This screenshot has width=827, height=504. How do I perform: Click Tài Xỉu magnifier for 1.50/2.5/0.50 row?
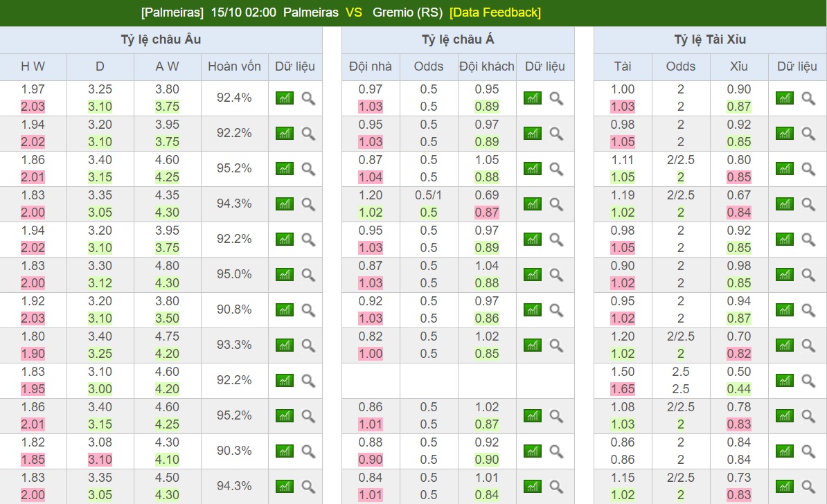coord(808,381)
